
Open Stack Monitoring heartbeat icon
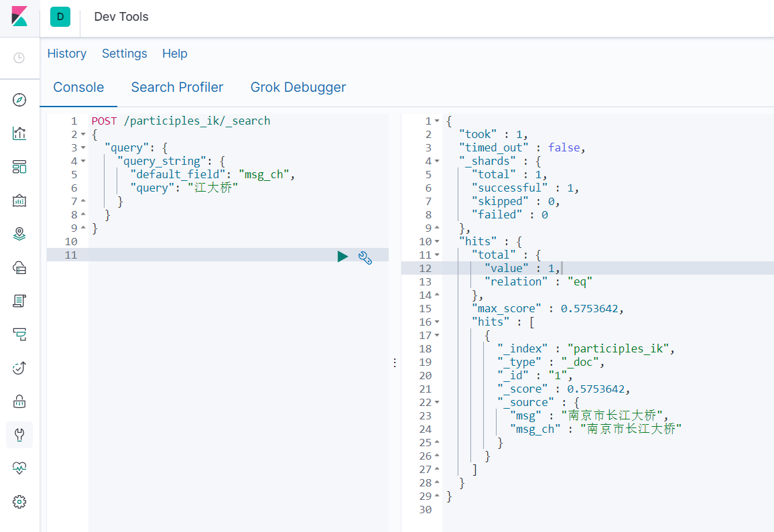pos(19,468)
